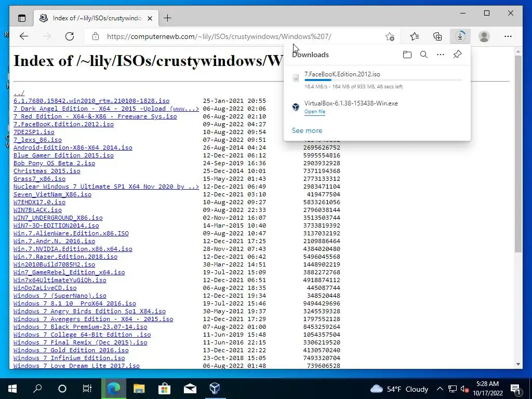
Task: Click the VirtualBox download file icon
Action: click(x=296, y=107)
